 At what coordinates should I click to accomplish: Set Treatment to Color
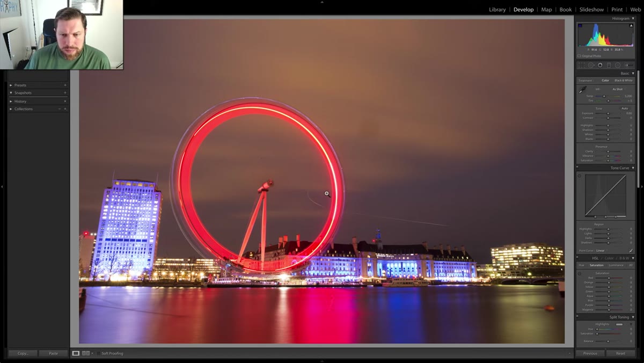(605, 81)
